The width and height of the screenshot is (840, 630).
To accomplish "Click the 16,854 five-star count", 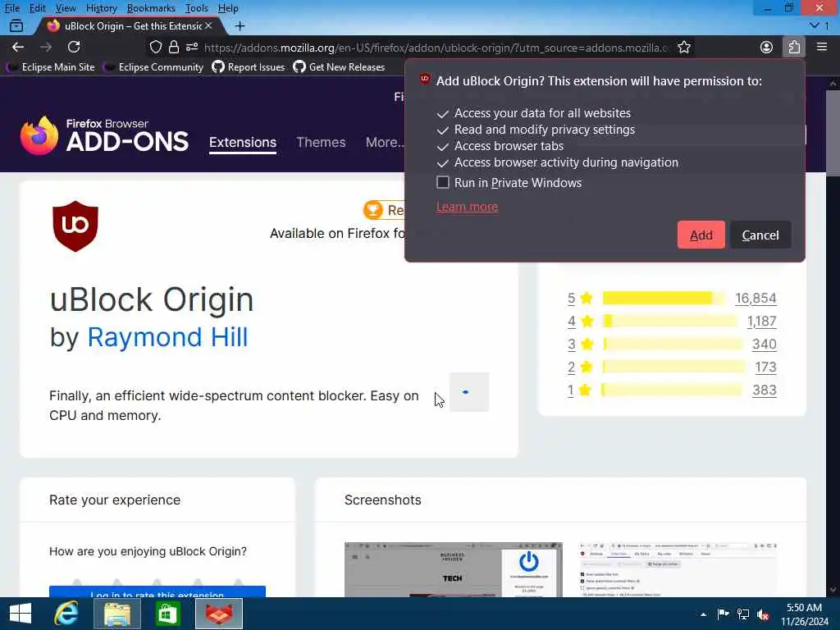I will pyautogui.click(x=756, y=298).
